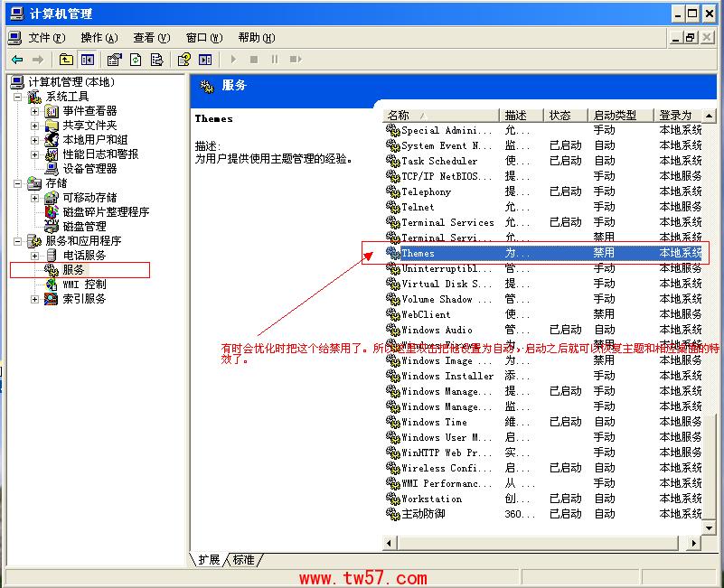Switch to the 标准 tab
Screen dimensions: 724x588
pyautogui.click(x=244, y=560)
